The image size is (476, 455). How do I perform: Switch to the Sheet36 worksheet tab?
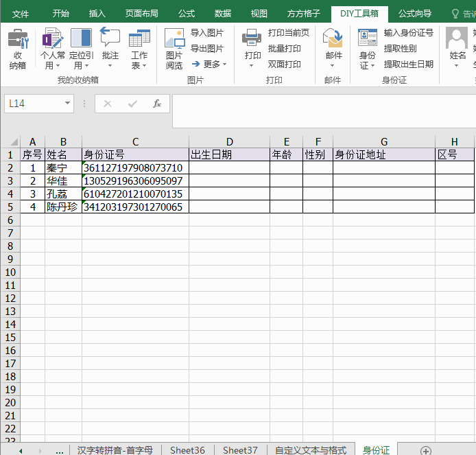tap(187, 450)
